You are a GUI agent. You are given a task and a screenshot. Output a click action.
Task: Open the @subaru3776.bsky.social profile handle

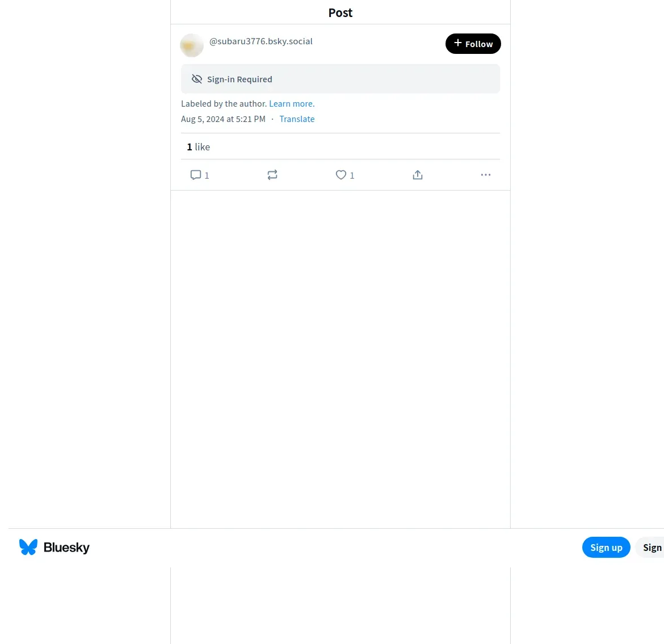pos(261,41)
